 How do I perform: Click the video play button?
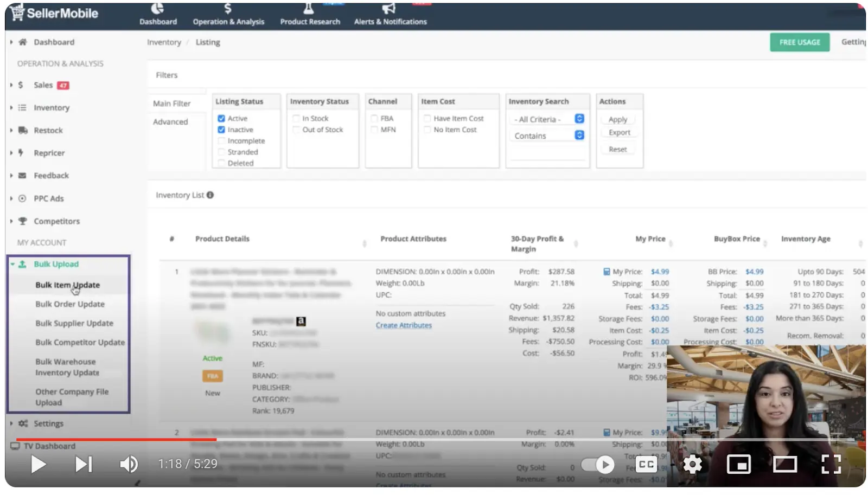pyautogui.click(x=38, y=465)
